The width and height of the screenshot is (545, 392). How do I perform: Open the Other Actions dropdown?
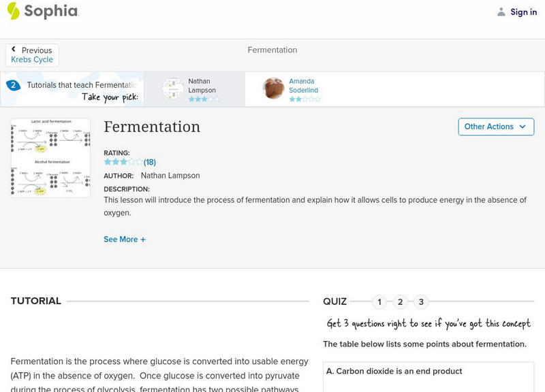[x=495, y=127]
